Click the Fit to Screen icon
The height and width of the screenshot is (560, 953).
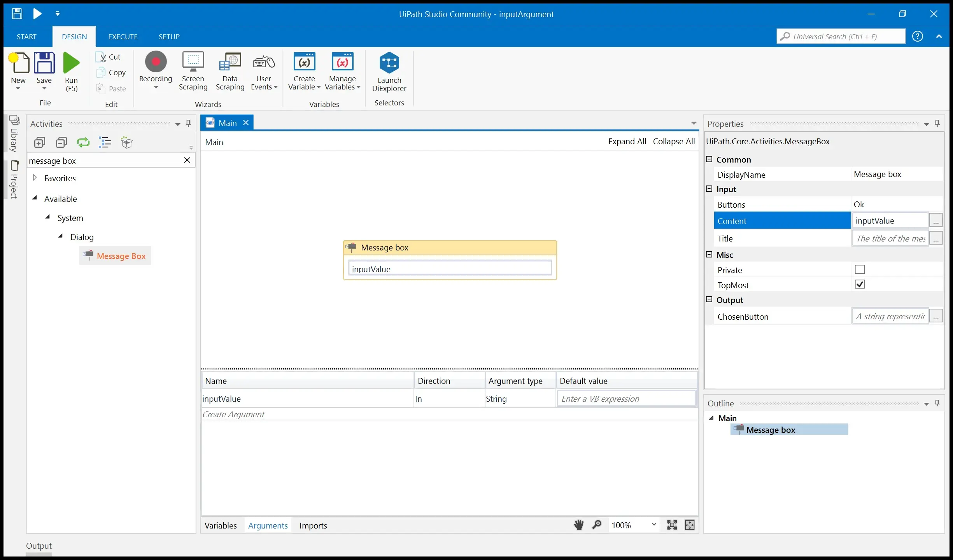[x=672, y=525]
